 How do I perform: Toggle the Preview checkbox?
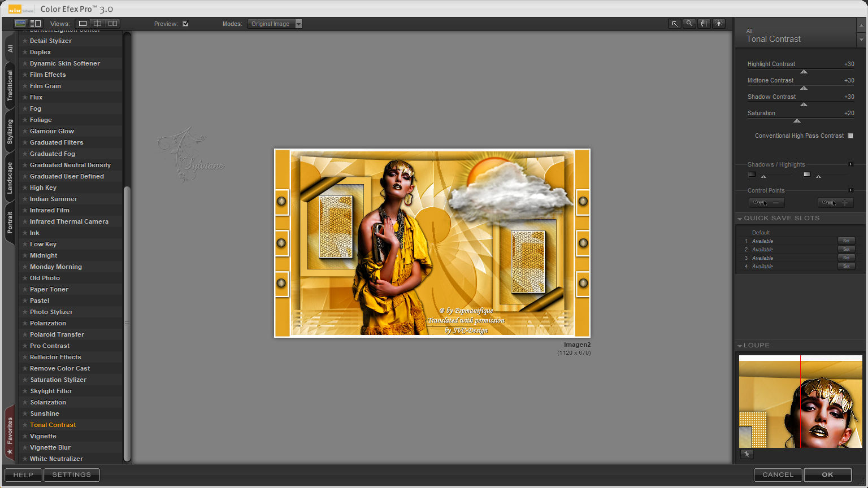(x=185, y=24)
